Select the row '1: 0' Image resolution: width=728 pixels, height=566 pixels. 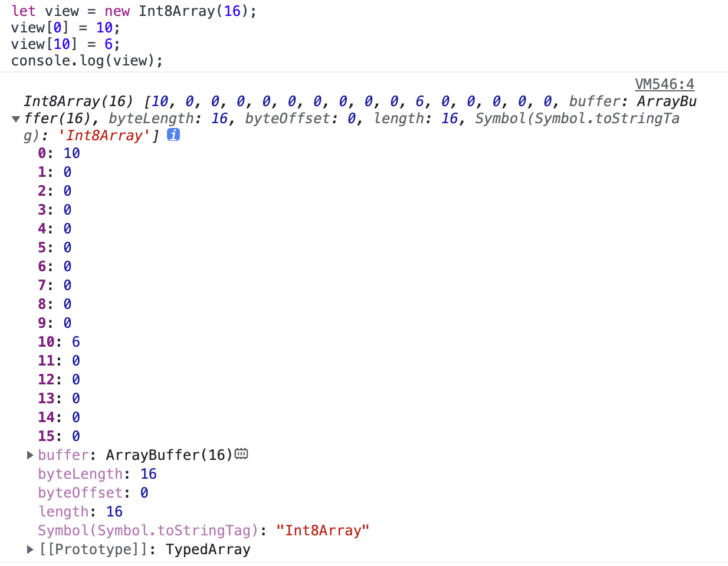tap(55, 172)
